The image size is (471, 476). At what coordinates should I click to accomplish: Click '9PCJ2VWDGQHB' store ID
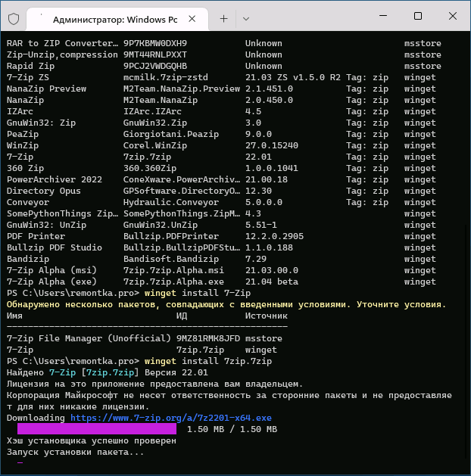pos(155,66)
